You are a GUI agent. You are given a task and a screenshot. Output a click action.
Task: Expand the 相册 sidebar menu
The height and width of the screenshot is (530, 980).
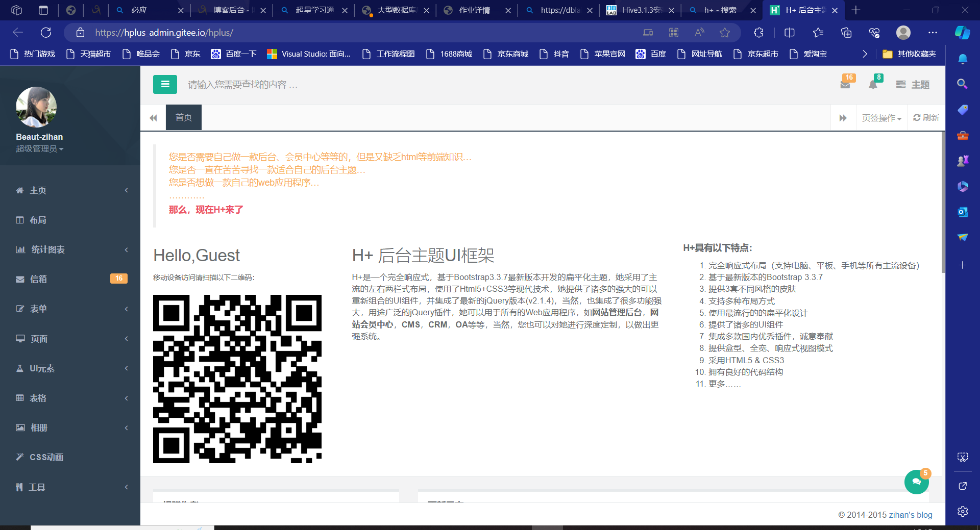(70, 427)
